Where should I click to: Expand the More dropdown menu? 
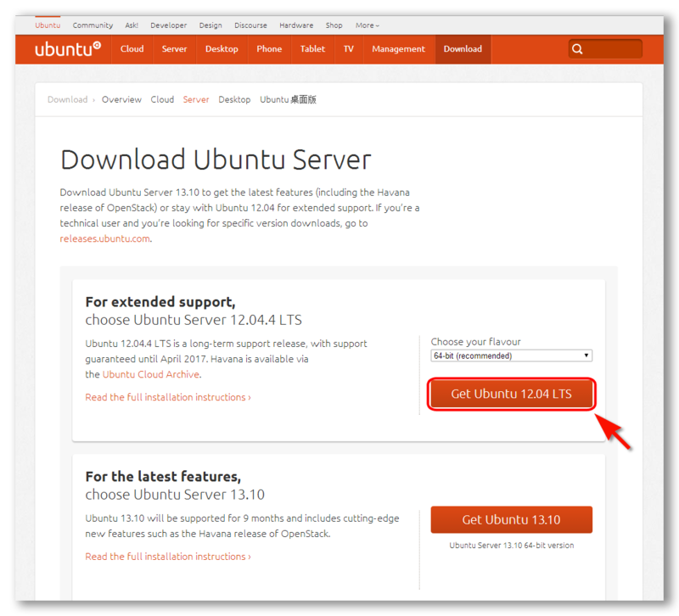coord(368,25)
